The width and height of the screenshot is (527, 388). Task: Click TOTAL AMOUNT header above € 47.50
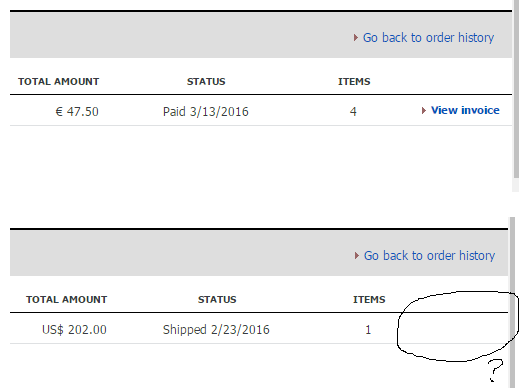tap(58, 82)
